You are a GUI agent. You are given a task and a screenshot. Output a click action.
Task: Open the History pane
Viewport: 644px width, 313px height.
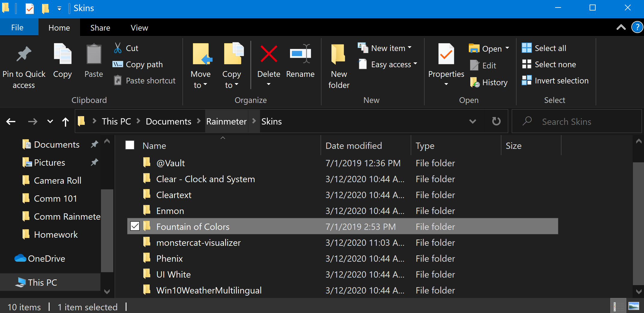click(489, 82)
